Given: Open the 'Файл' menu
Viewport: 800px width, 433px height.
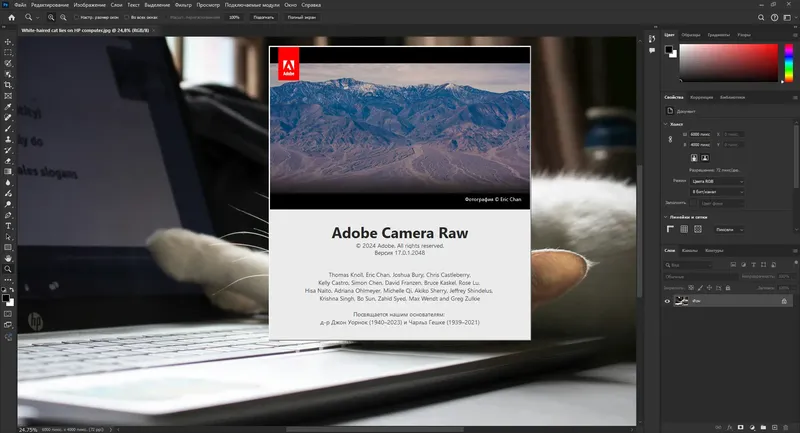Looking at the screenshot, I should (20, 5).
